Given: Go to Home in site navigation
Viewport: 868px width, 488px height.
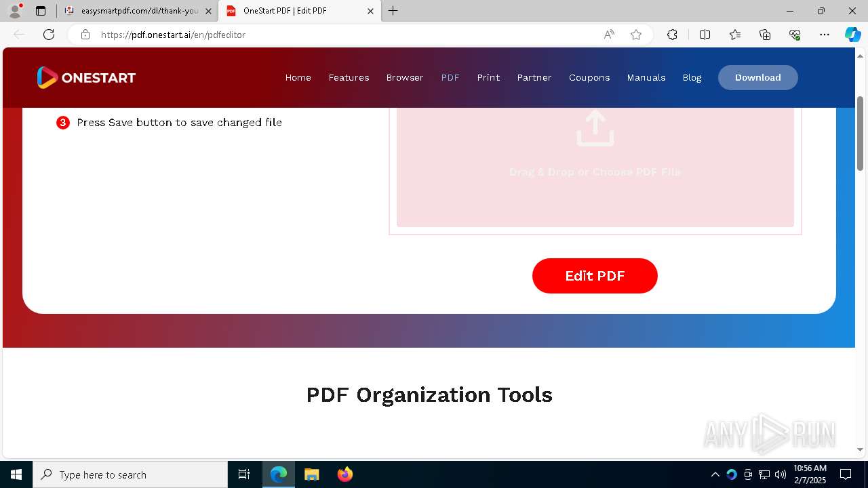Looking at the screenshot, I should click(x=298, y=78).
